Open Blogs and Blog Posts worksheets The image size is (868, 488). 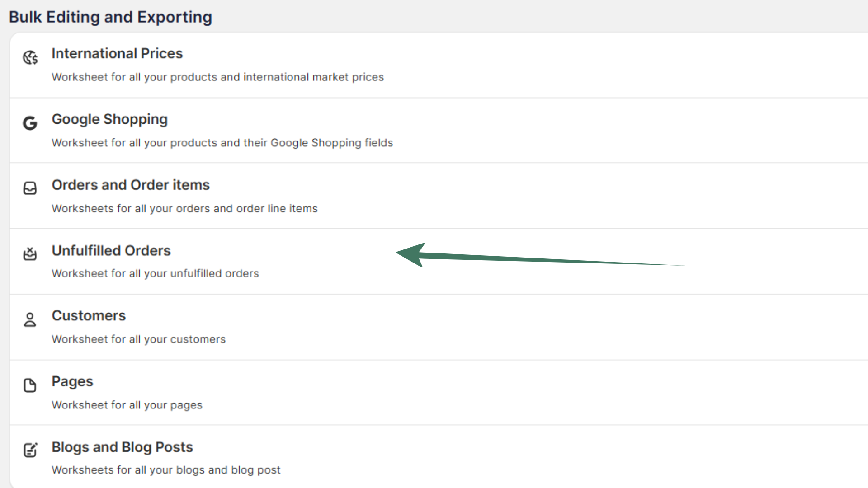coord(122,447)
